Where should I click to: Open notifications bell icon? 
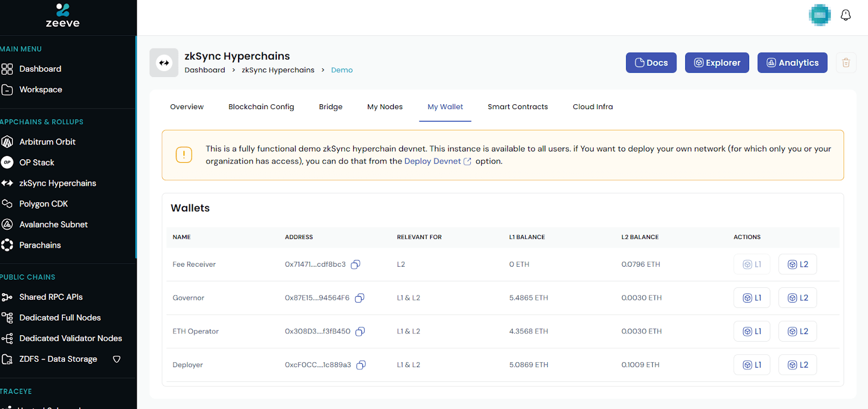tap(845, 15)
